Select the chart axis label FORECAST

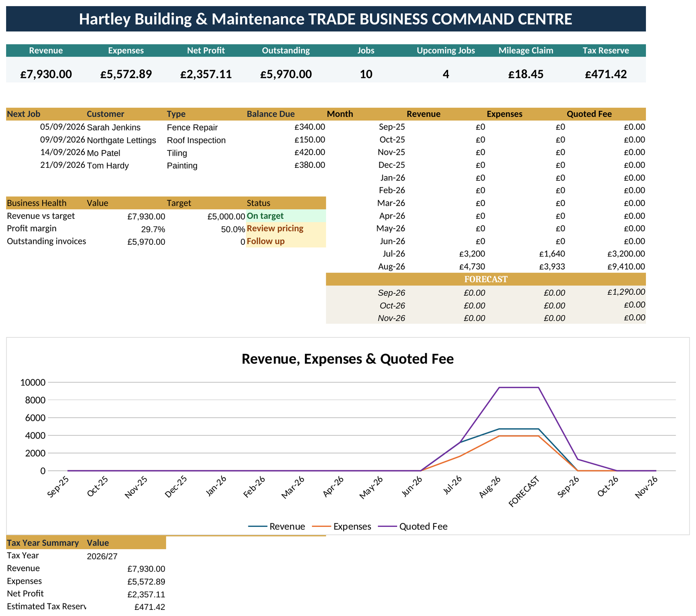[525, 491]
